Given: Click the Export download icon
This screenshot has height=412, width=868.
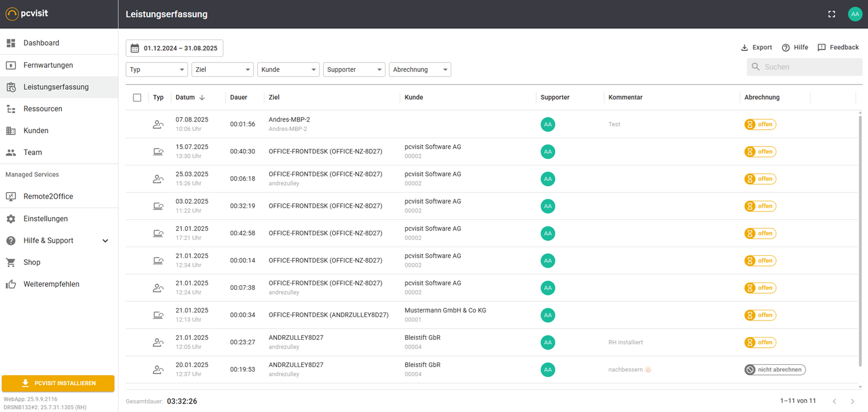Looking at the screenshot, I should click(x=745, y=48).
